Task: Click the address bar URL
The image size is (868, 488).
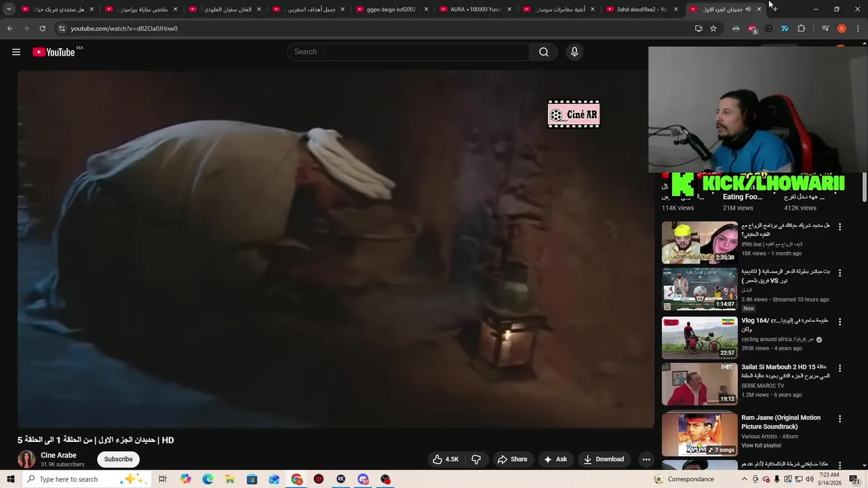Action: click(124, 28)
